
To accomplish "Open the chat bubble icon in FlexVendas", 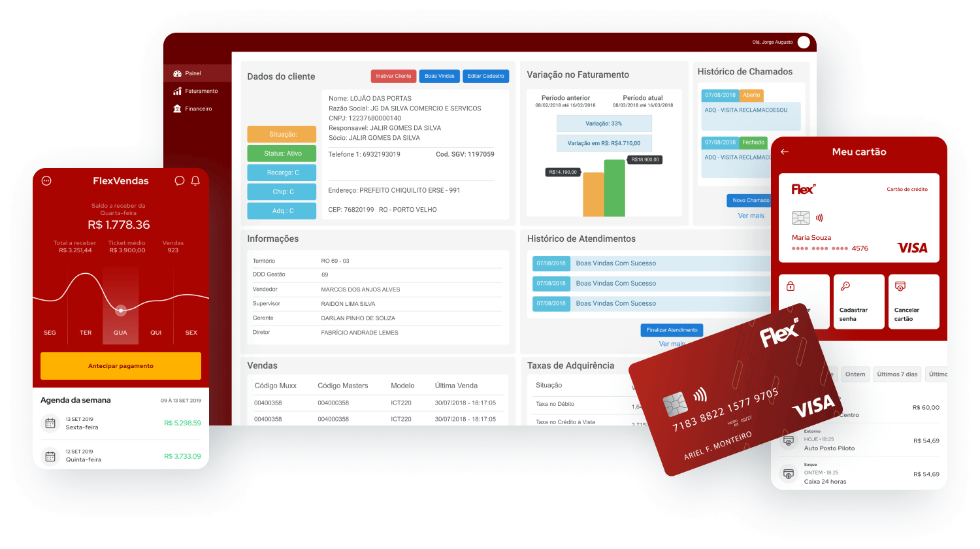I will tap(179, 181).
